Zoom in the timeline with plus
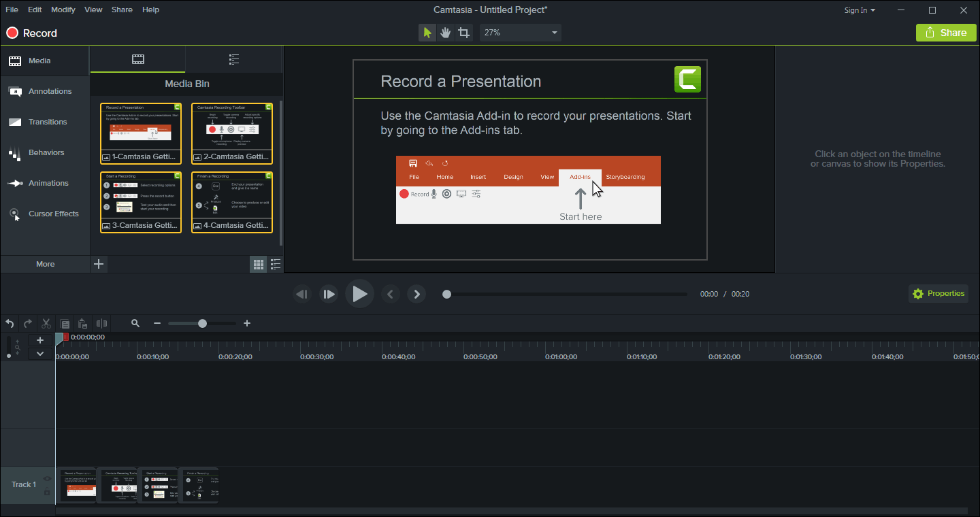 click(247, 324)
